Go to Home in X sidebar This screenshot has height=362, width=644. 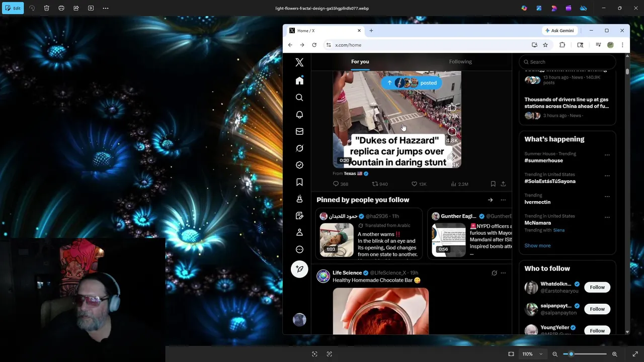pyautogui.click(x=299, y=81)
